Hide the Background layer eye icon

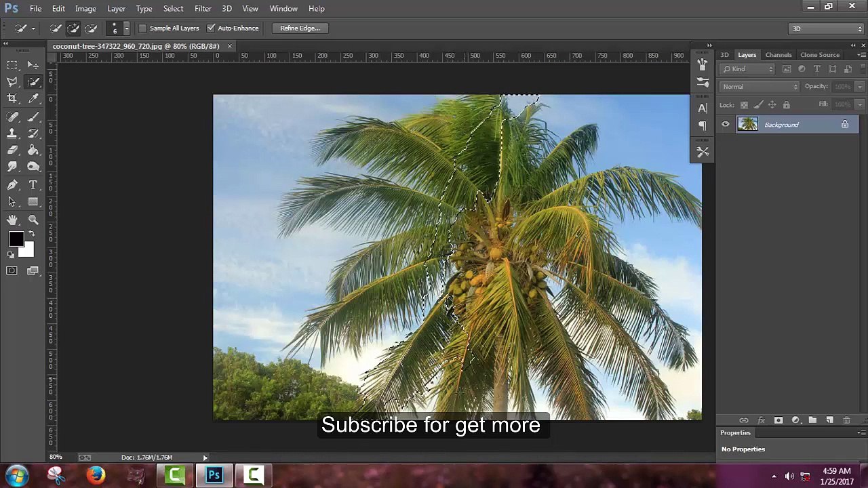point(726,125)
